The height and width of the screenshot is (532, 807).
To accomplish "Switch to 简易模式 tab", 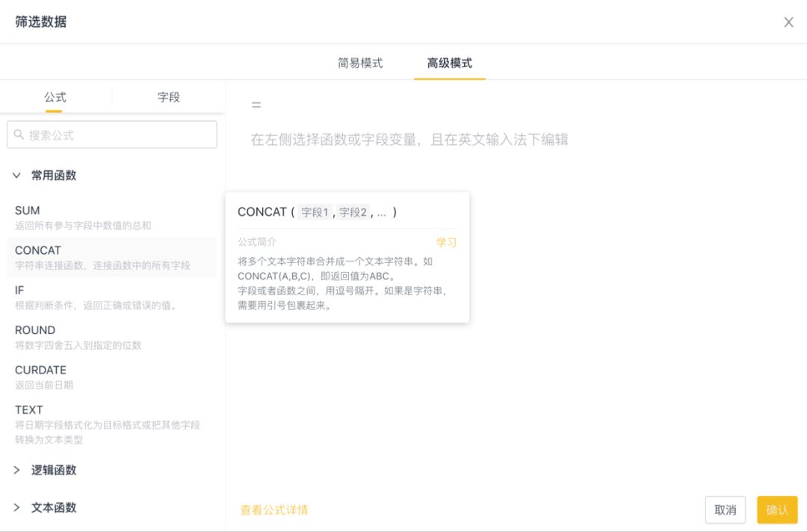I will 360,63.
